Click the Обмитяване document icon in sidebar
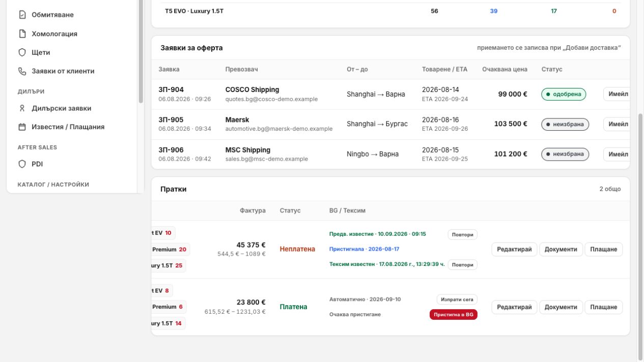The height and width of the screenshot is (362, 644). [x=22, y=15]
